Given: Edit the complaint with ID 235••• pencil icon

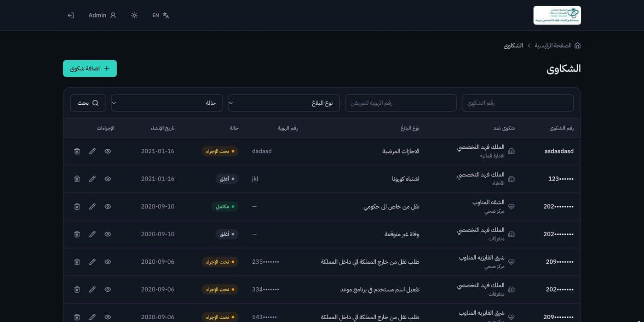Looking at the screenshot, I should coord(92,262).
